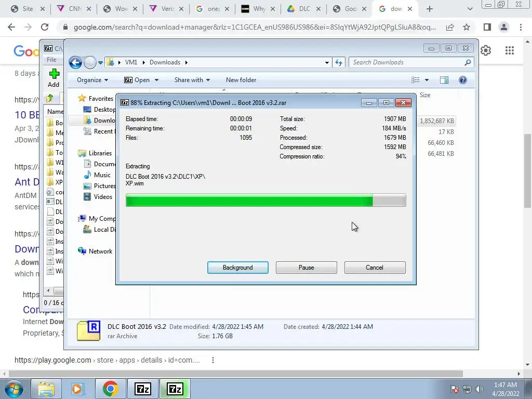Click Open with 7-Zip toolbar button
The width and height of the screenshot is (532, 399).
(x=137, y=80)
